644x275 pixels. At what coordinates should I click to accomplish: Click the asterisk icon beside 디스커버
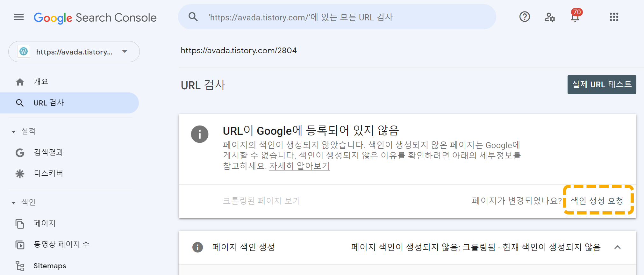20,174
